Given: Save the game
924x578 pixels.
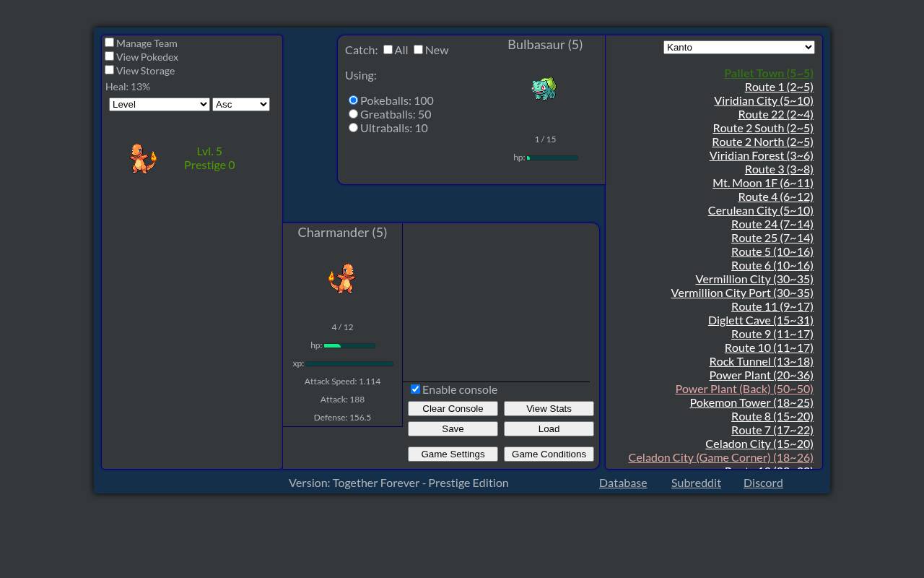Looking at the screenshot, I should [x=453, y=428].
